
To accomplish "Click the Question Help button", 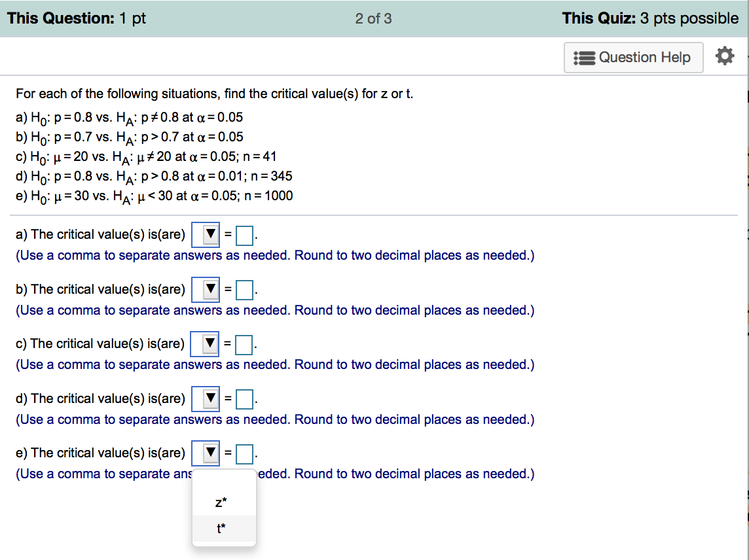I will [633, 58].
